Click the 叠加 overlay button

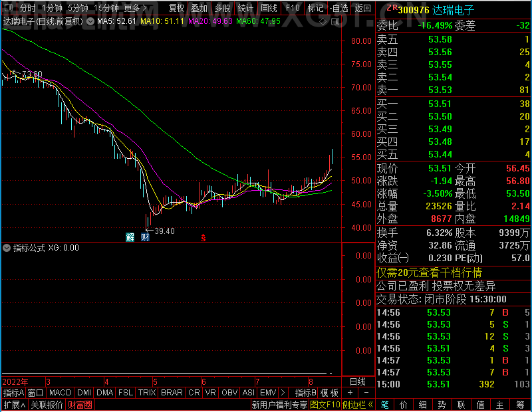199,8
